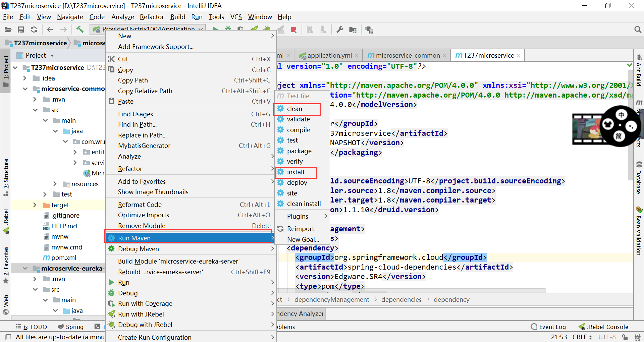Open the Debug Maven submenu
Viewport: 644px width, 342px height.
[191, 249]
